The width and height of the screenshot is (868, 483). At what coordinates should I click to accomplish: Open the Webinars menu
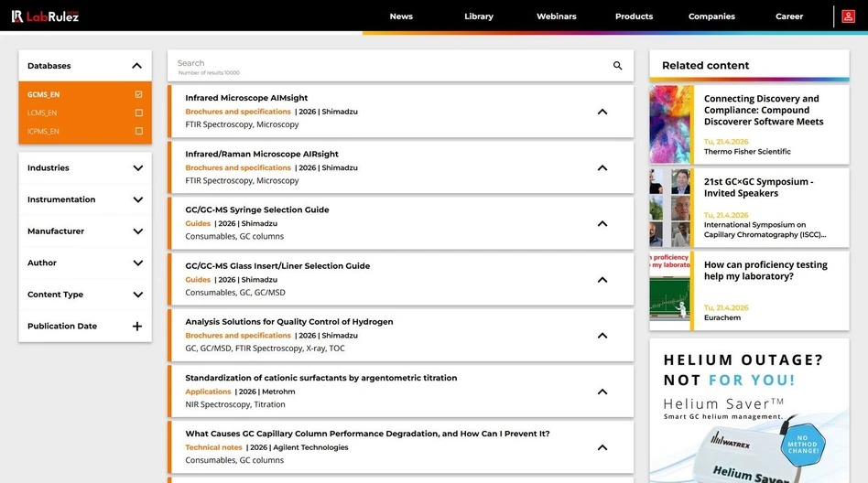[556, 16]
